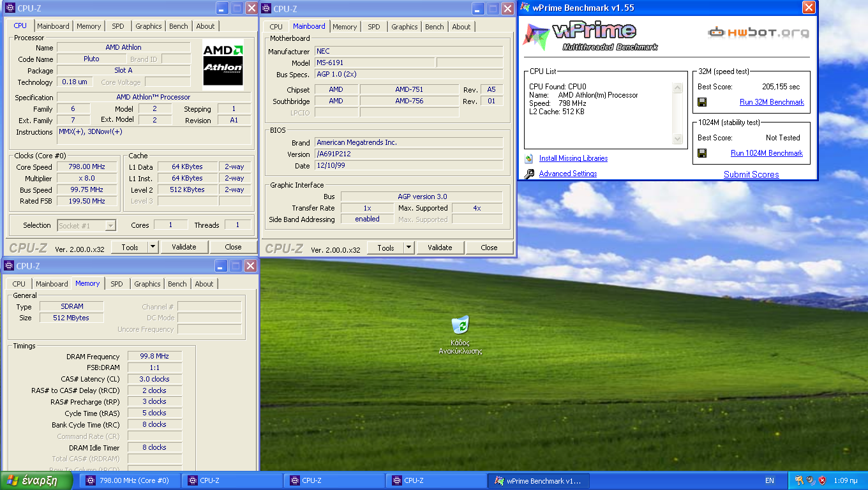Click the CPU-Z title icon in the Mainboard window
The image size is (868, 490).
[x=265, y=9]
